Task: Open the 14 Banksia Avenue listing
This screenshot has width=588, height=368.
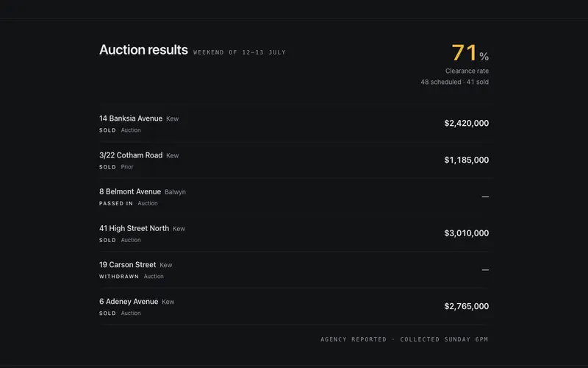Action: (294, 124)
